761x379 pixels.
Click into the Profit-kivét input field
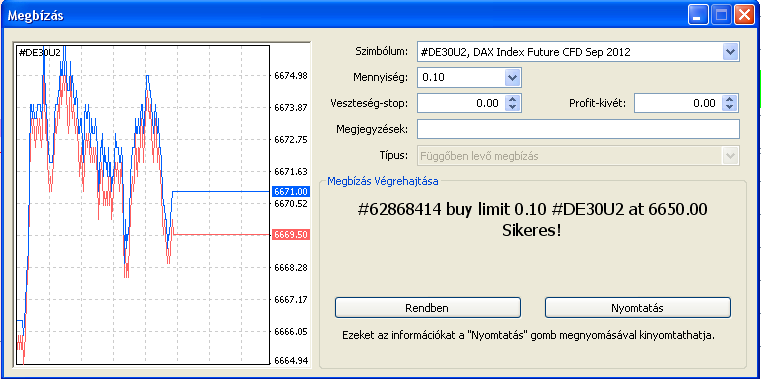pos(678,103)
